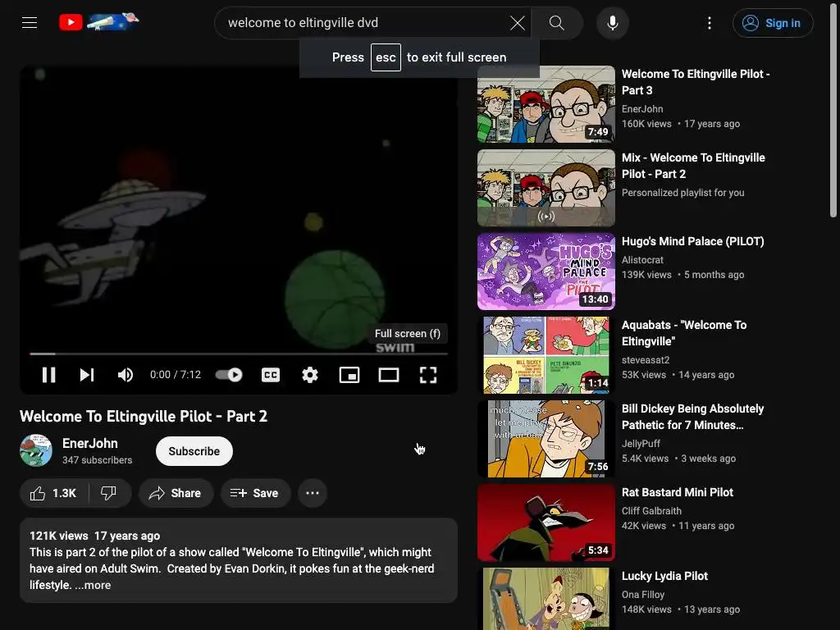Click title 'Aquabats - "Welcome To Eltingville"'
The image size is (840, 630).
(684, 333)
